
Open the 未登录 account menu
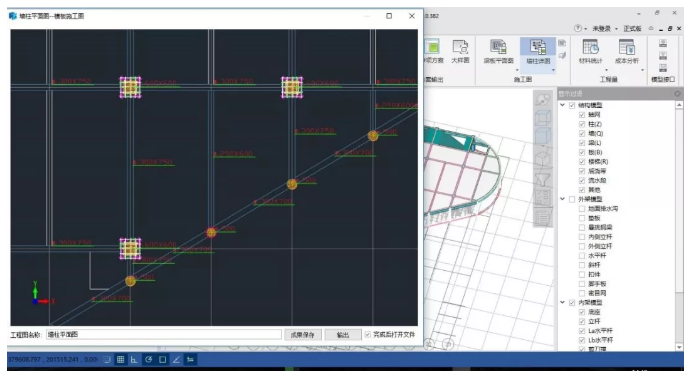coord(604,29)
